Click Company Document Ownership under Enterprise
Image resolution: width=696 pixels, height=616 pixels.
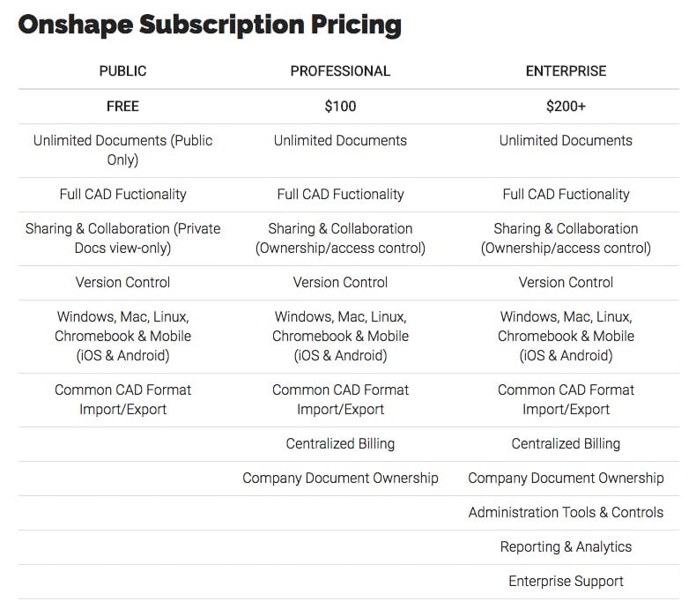(x=566, y=478)
